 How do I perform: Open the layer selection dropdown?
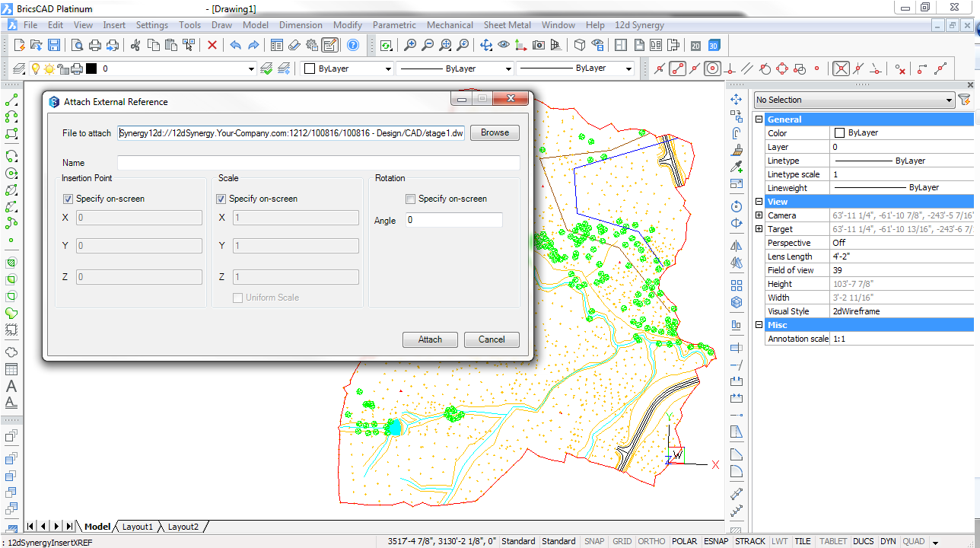[x=253, y=68]
